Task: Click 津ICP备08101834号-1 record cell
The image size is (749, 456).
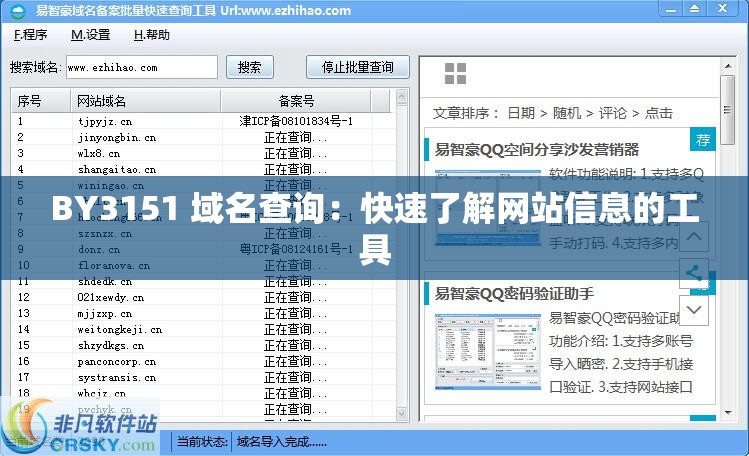Action: coord(296,121)
